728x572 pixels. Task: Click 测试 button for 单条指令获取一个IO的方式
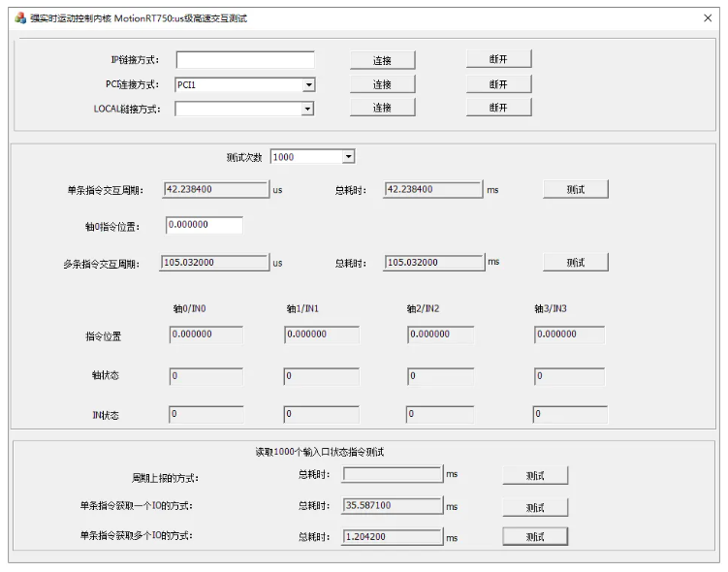point(535,507)
